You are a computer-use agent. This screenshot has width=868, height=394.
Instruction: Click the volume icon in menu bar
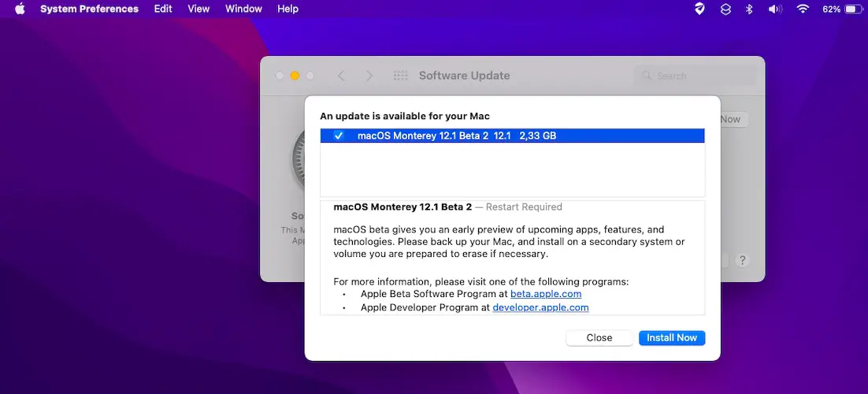pyautogui.click(x=775, y=9)
